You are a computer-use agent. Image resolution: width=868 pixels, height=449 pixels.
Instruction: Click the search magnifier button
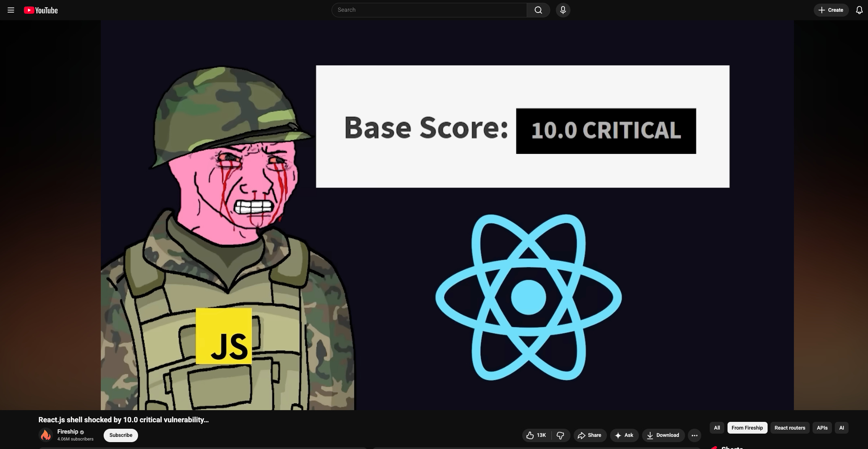pyautogui.click(x=538, y=10)
